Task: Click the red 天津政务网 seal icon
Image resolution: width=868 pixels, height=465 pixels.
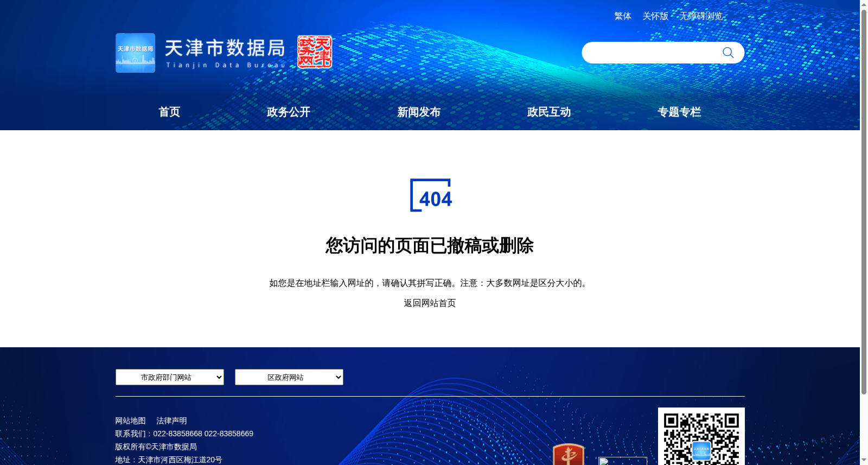Action: point(315,52)
